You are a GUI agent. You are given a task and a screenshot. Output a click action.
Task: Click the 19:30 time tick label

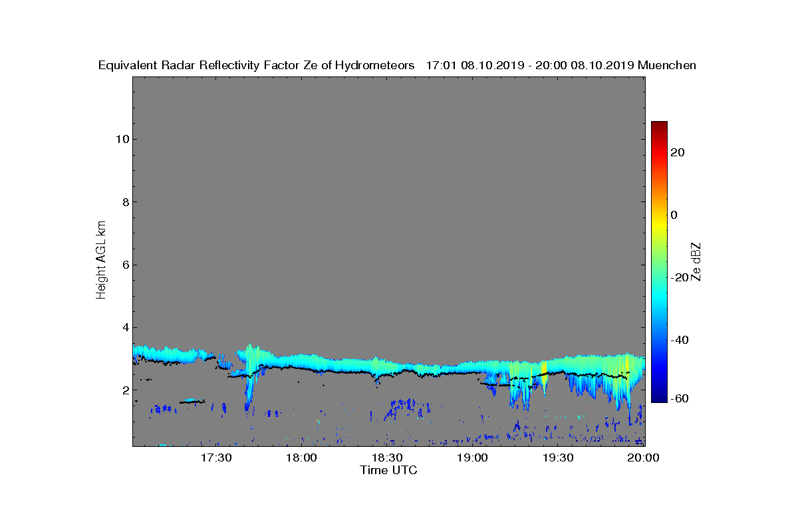coord(558,458)
